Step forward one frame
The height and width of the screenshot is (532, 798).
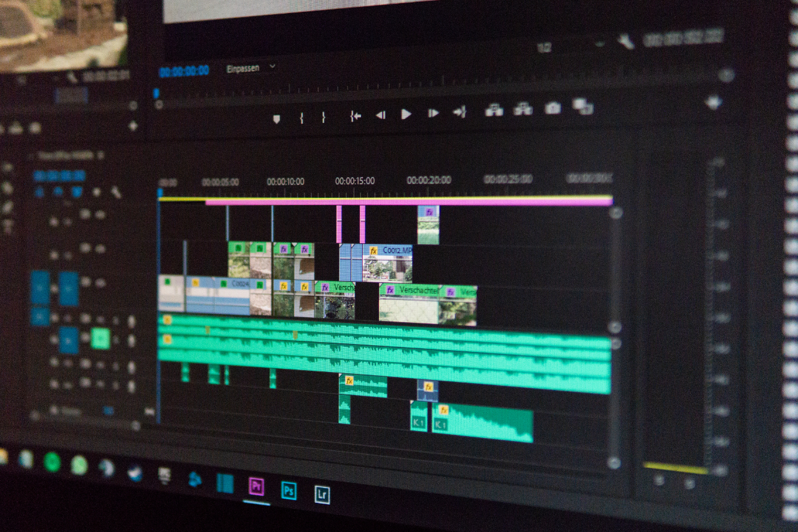(x=433, y=113)
